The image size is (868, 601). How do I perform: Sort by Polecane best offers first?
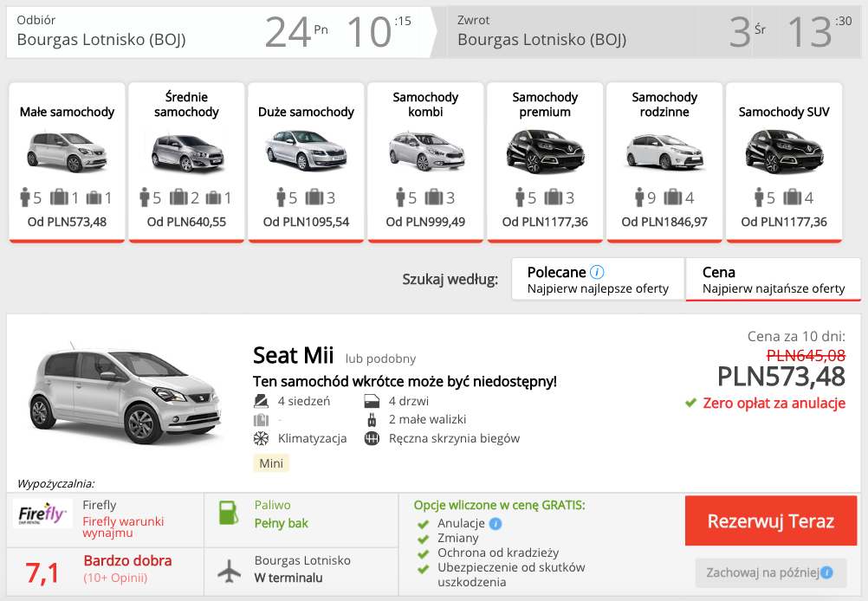click(599, 280)
